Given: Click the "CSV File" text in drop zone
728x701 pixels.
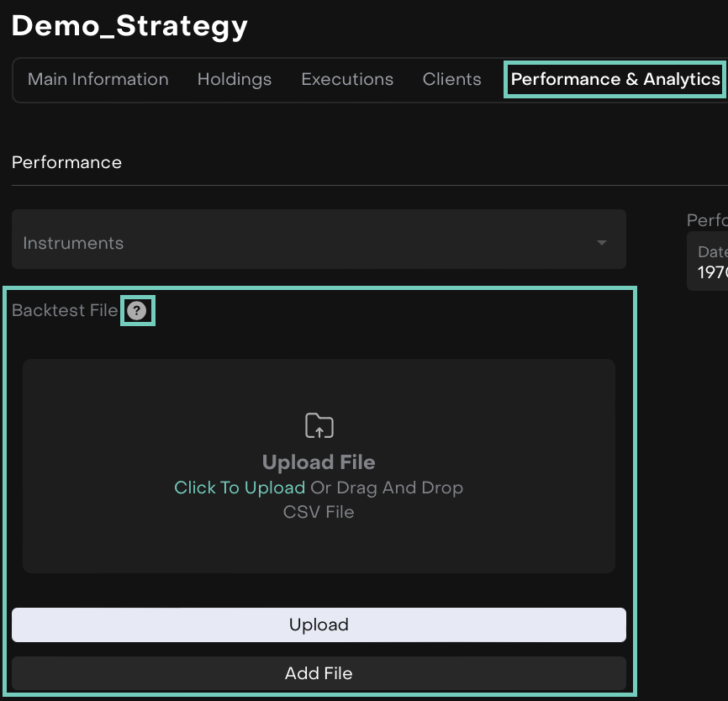Looking at the screenshot, I should [x=319, y=512].
